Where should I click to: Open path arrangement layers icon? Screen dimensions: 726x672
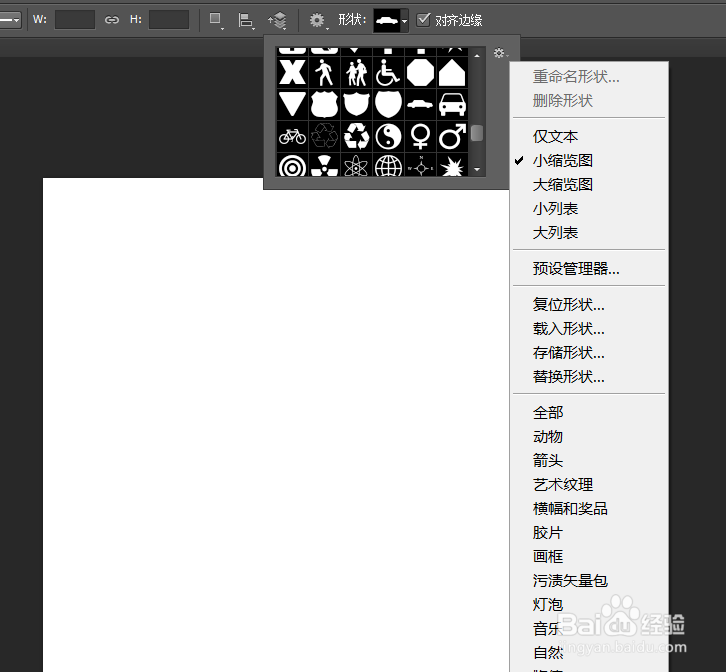coord(277,20)
